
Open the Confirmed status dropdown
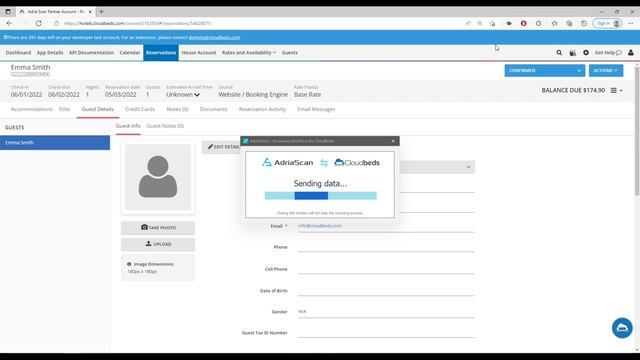[x=544, y=71]
